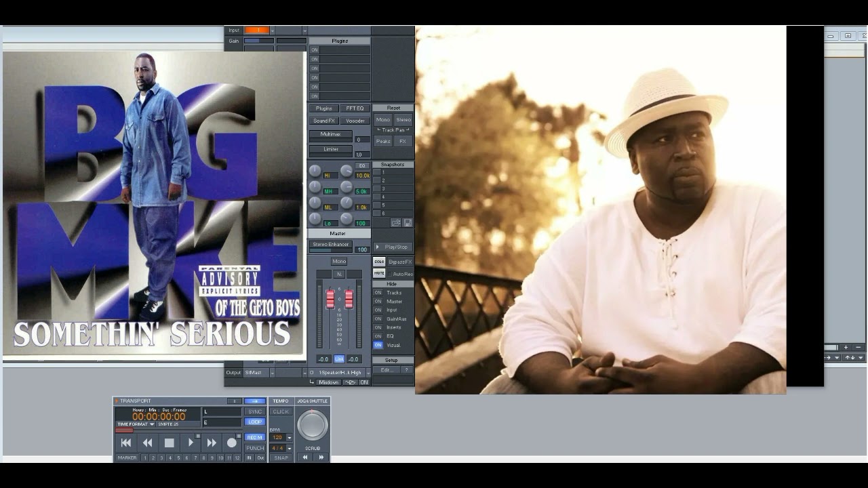Click marker number 12 in Transport

click(237, 458)
